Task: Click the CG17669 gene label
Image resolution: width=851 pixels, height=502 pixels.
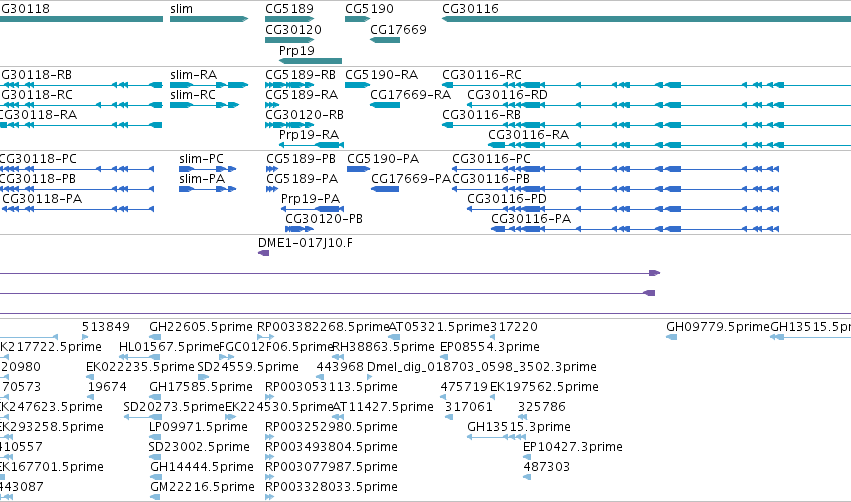Action: 398,30
